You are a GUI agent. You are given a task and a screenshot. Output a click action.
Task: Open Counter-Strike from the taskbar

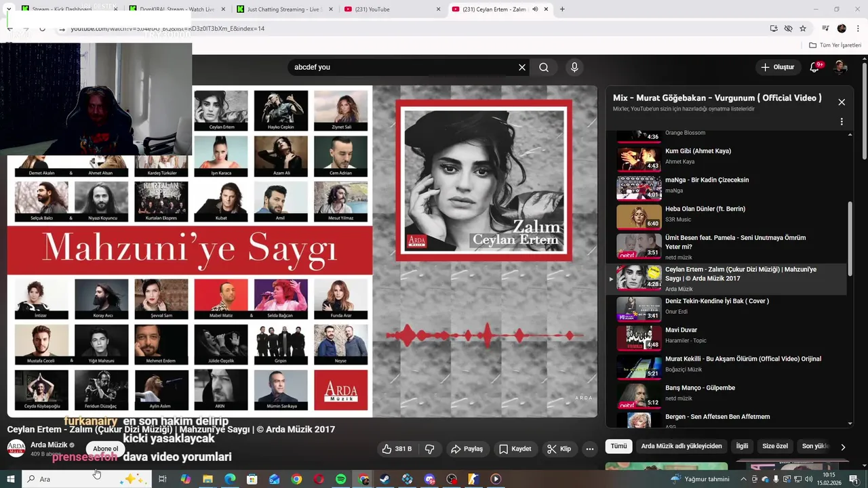point(473,479)
